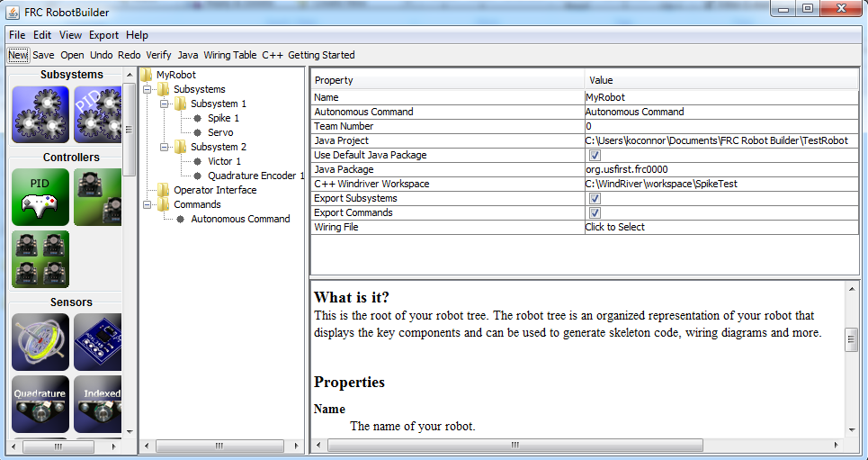Viewport: 868px width, 460px height.
Task: Select the PID Subsystem palette icon
Action: point(97,114)
